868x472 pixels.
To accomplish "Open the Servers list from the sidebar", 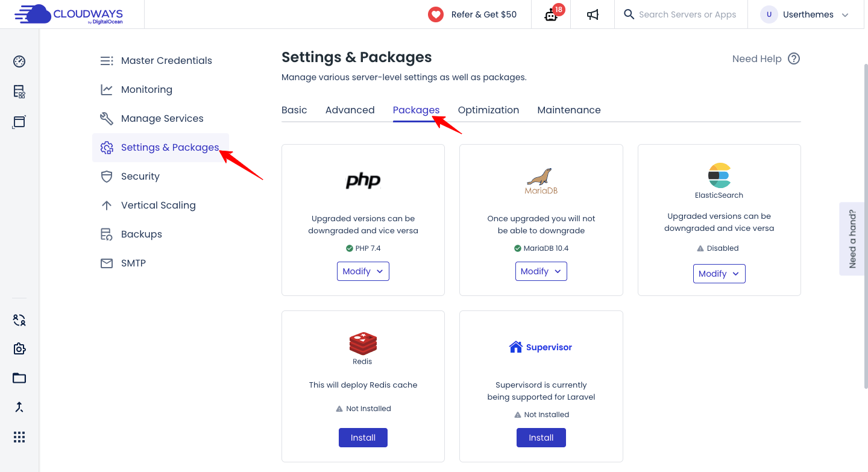I will 19,92.
